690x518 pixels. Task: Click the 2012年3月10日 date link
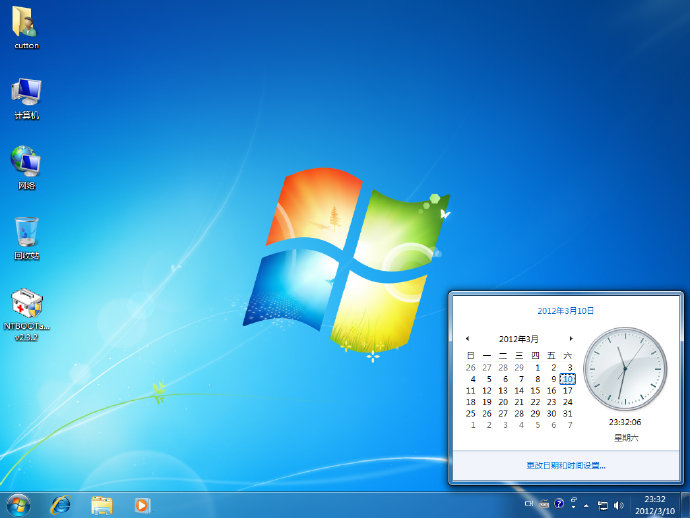point(565,311)
